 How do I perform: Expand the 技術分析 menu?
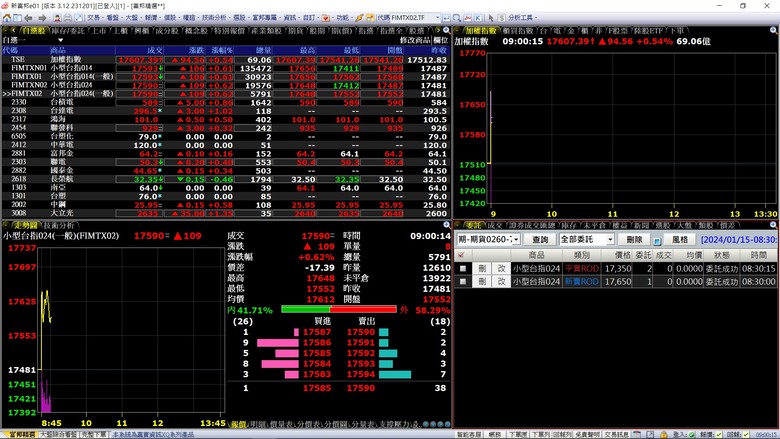coord(214,18)
